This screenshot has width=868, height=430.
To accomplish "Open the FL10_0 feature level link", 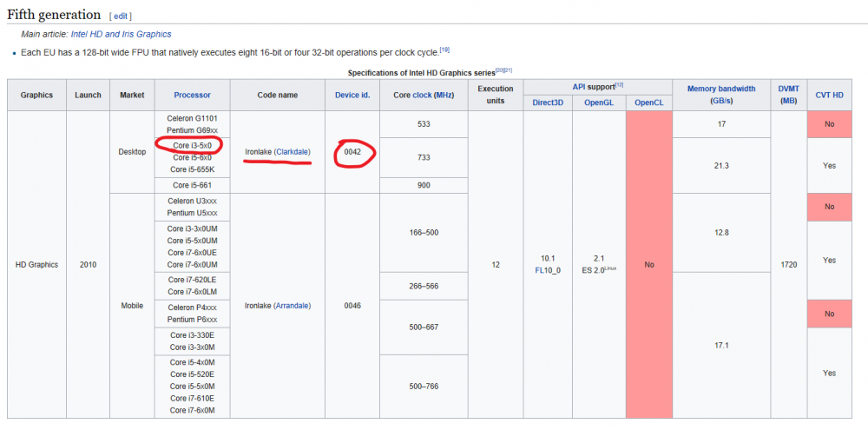I will click(x=548, y=272).
